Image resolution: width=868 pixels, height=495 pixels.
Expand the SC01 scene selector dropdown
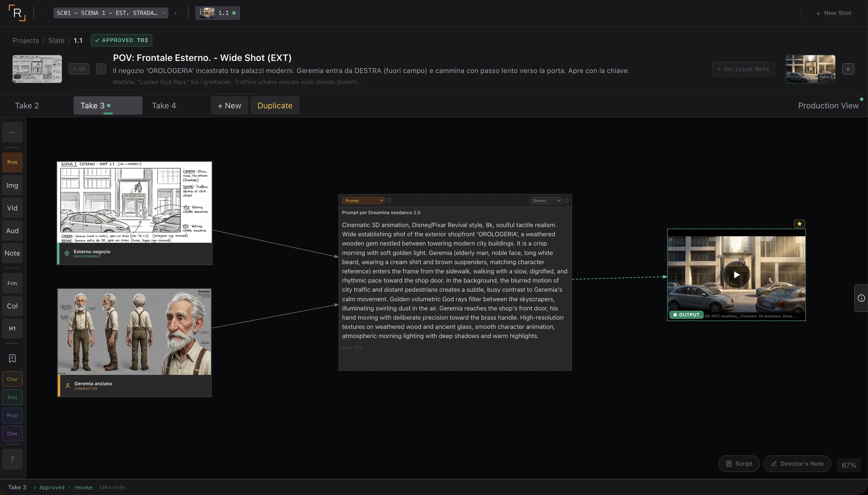pos(110,13)
